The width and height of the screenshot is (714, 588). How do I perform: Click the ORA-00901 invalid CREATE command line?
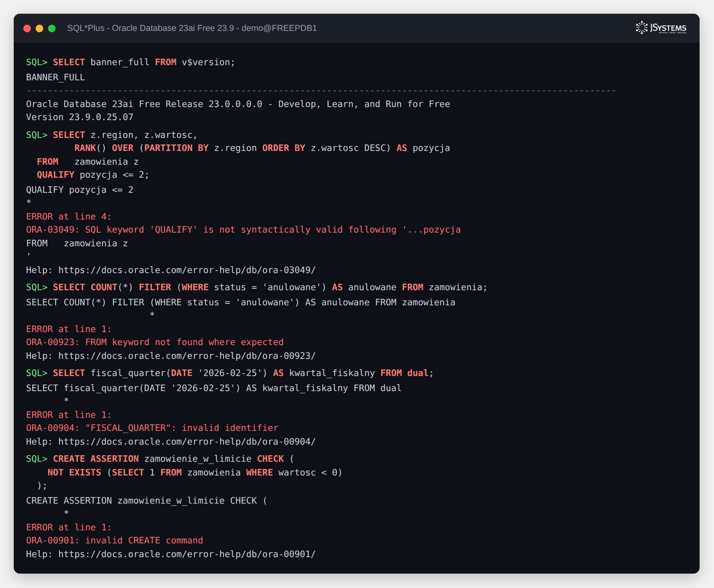115,541
